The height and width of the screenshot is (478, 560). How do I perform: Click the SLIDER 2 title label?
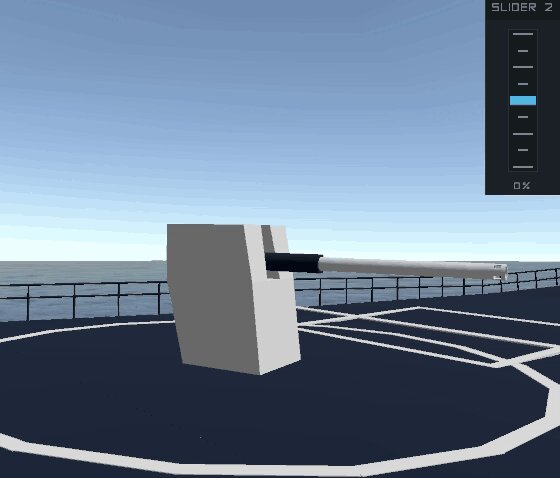[x=522, y=7]
